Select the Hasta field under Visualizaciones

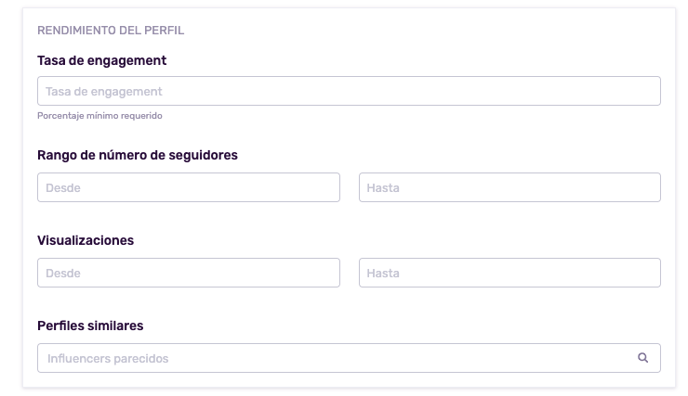(510, 273)
